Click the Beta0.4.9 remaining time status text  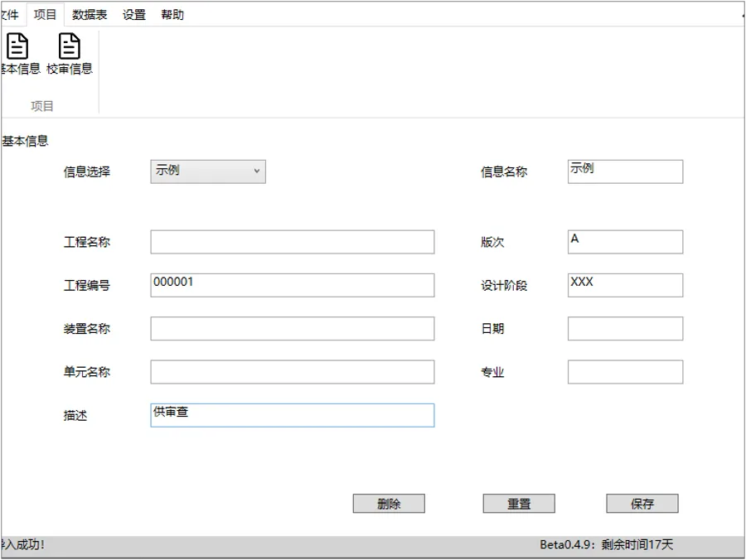point(607,544)
